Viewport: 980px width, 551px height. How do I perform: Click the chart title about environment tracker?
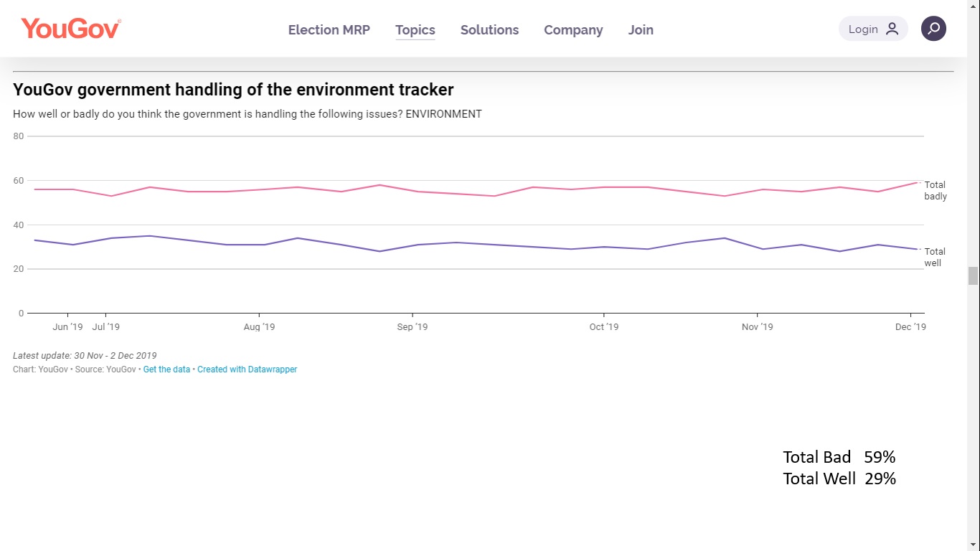(233, 90)
